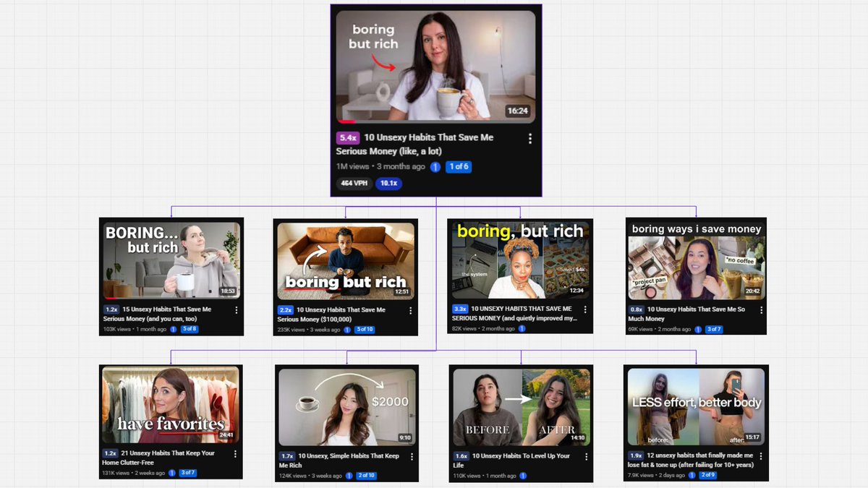Open the 16:24 'boring but rich' thumbnail
This screenshot has height=488, width=868.
436,66
